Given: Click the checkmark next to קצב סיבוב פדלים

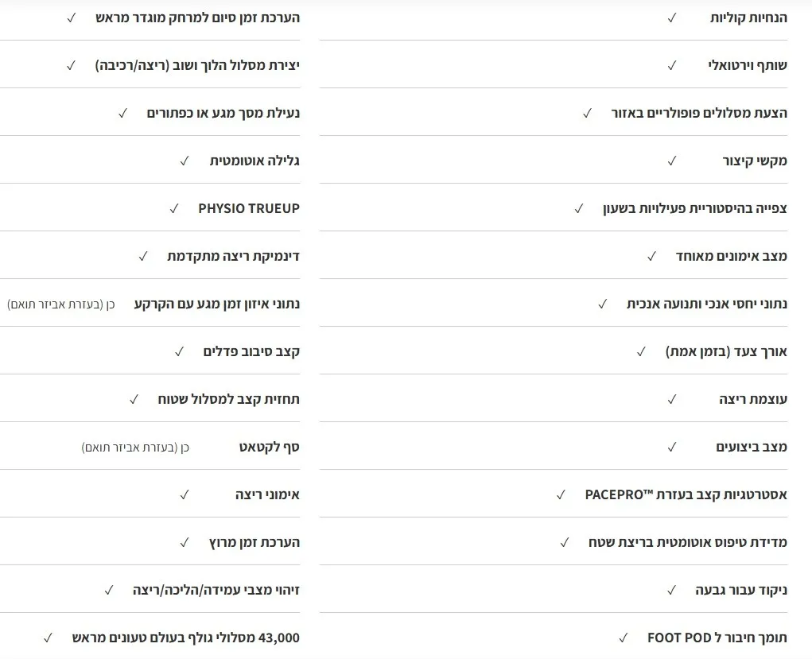Looking at the screenshot, I should coord(179,351).
